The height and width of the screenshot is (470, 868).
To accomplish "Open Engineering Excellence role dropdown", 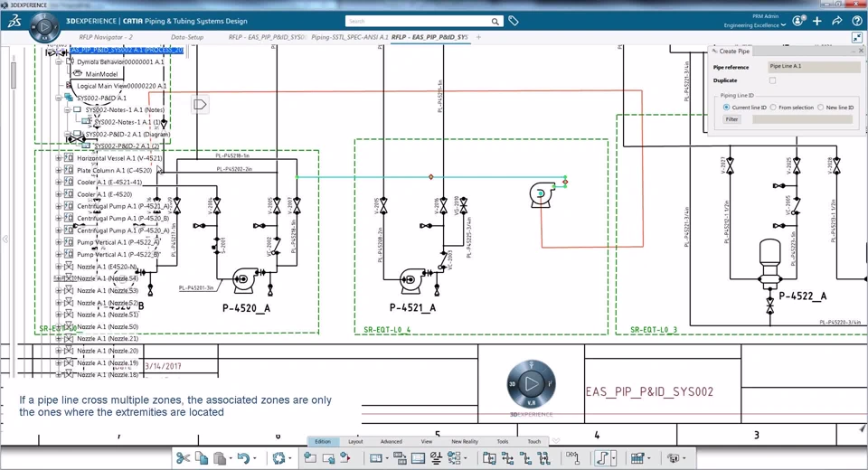I will tap(783, 25).
